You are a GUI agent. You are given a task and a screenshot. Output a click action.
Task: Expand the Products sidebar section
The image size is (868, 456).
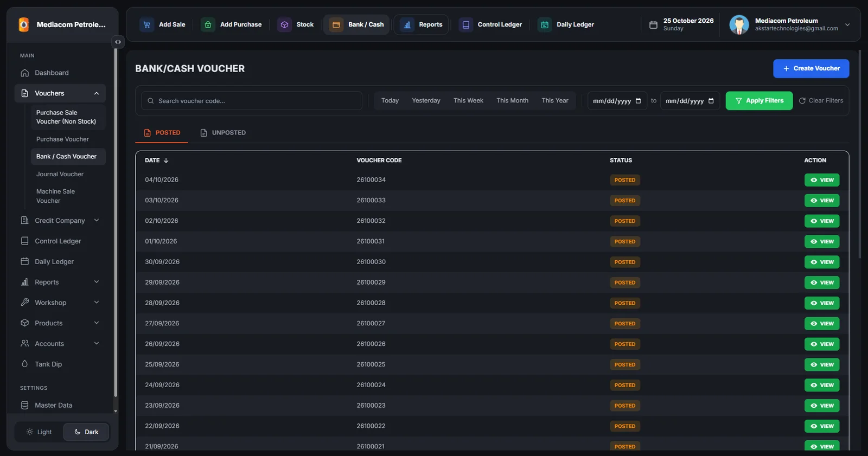60,323
